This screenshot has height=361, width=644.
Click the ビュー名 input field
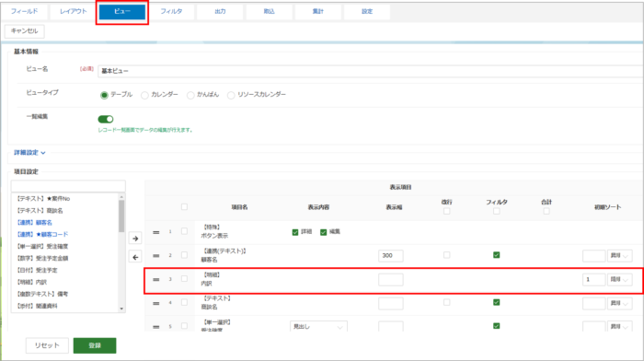[x=371, y=71]
